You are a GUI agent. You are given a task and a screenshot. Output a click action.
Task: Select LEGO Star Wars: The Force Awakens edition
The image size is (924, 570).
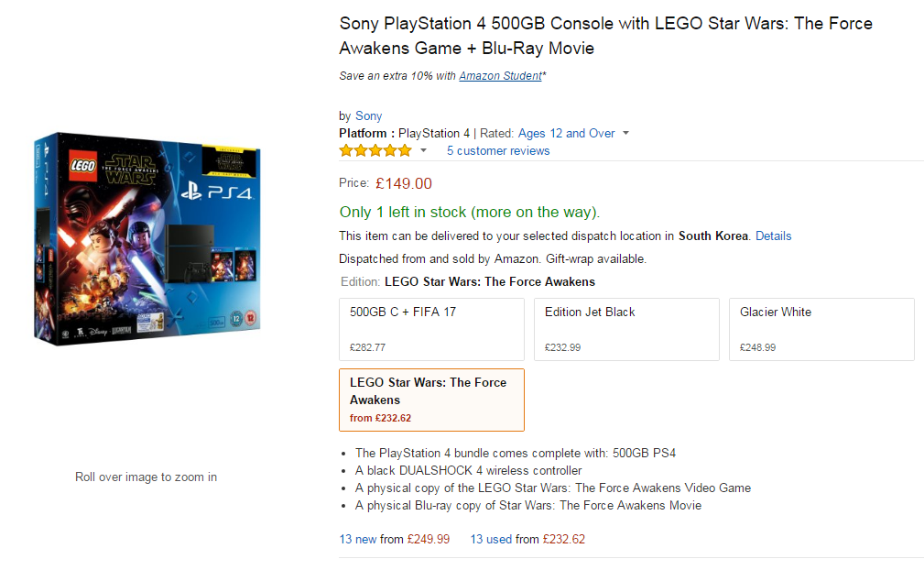tap(431, 400)
